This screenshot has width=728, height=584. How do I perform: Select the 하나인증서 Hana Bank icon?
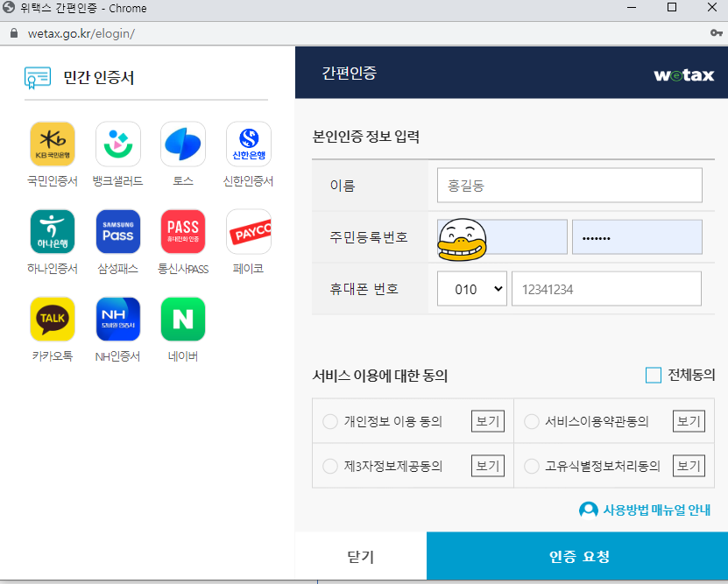point(53,231)
